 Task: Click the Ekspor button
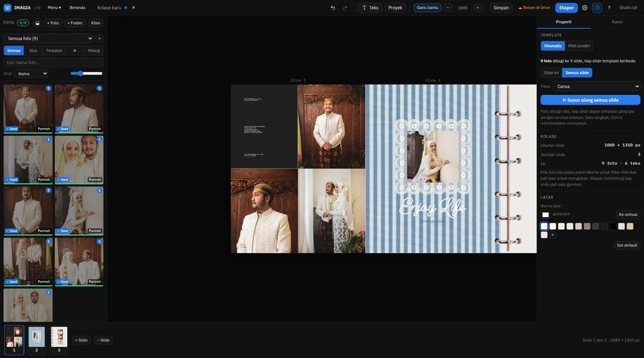click(566, 8)
